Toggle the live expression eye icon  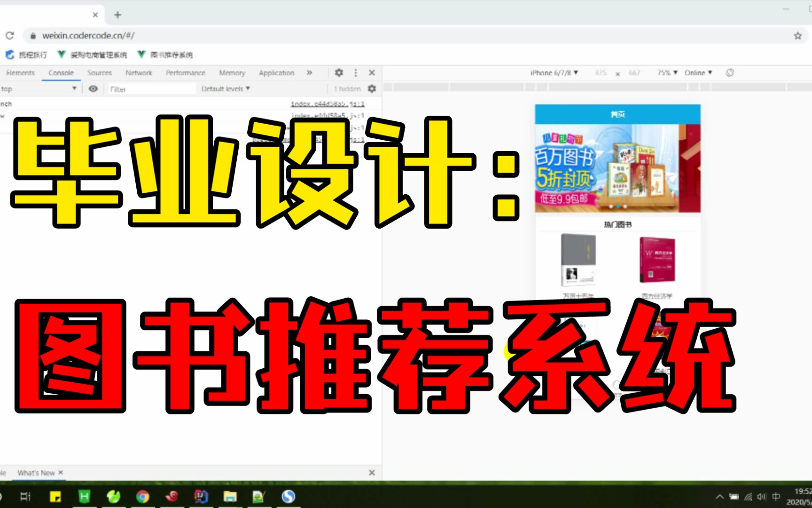[93, 89]
